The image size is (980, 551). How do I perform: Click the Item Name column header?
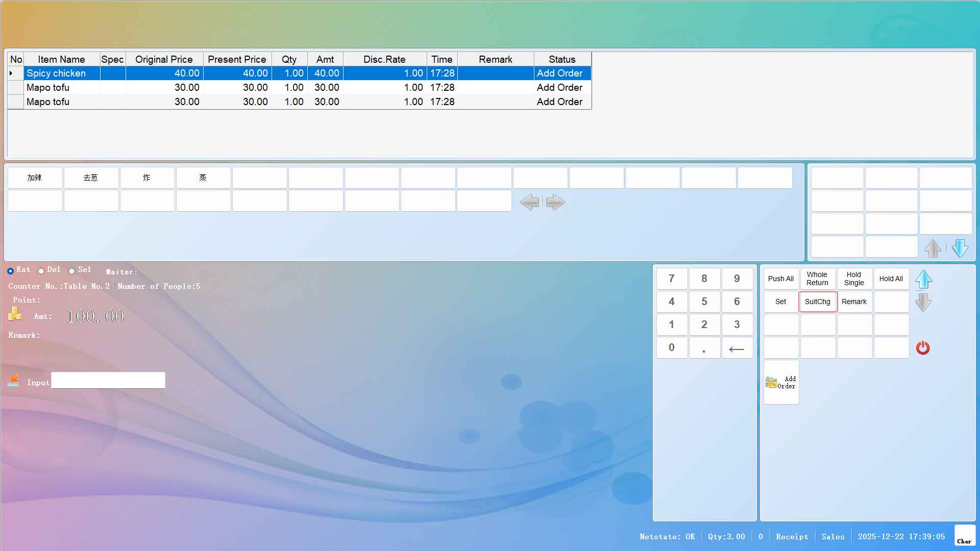point(61,59)
